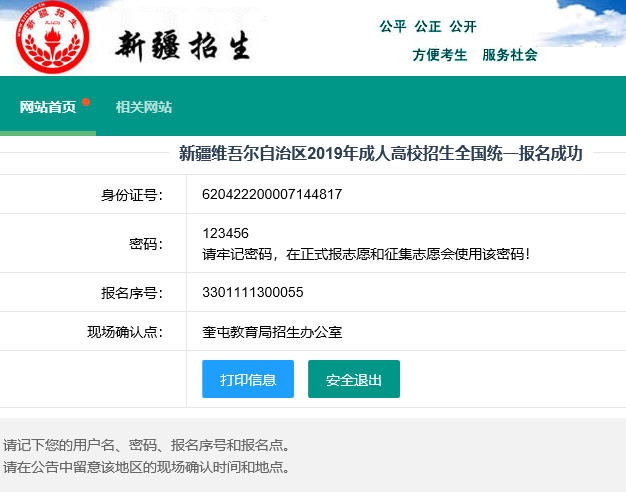
Task: Click the 报名成功 page heading
Action: point(380,153)
